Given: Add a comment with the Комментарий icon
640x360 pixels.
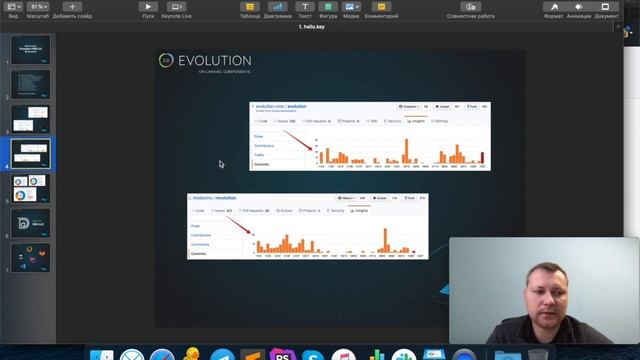Looking at the screenshot, I should [x=381, y=7].
